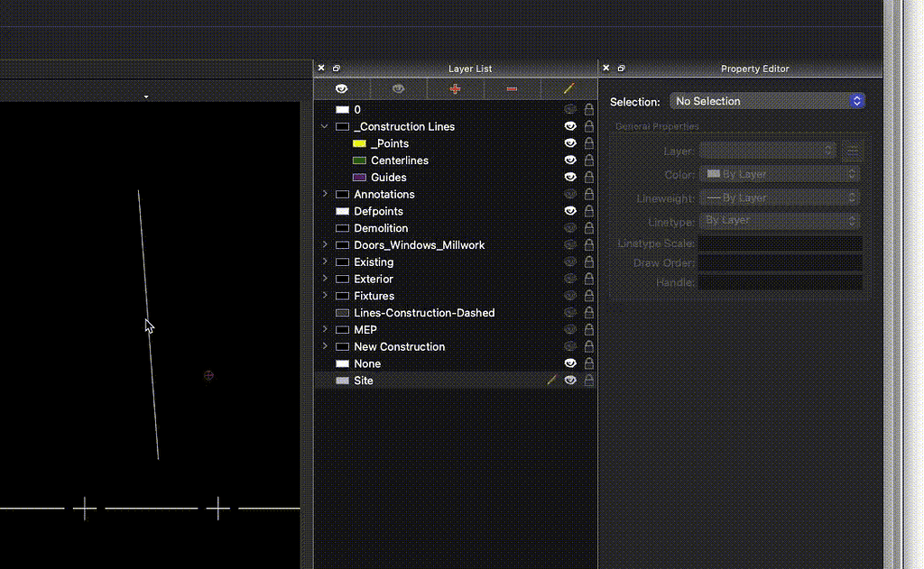
Task: Lock the Site layer
Action: tap(588, 381)
